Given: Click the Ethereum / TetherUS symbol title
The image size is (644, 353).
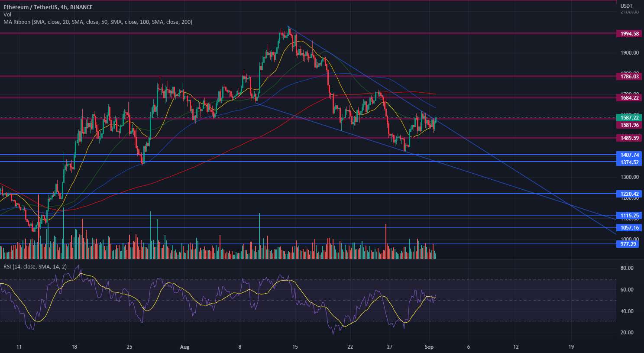Looking at the screenshot, I should (x=48, y=7).
